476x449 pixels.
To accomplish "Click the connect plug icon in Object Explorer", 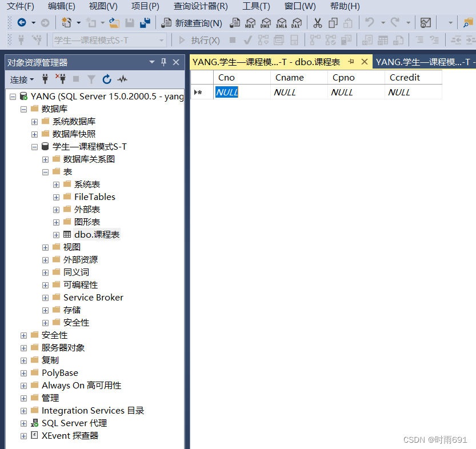I will [45, 79].
